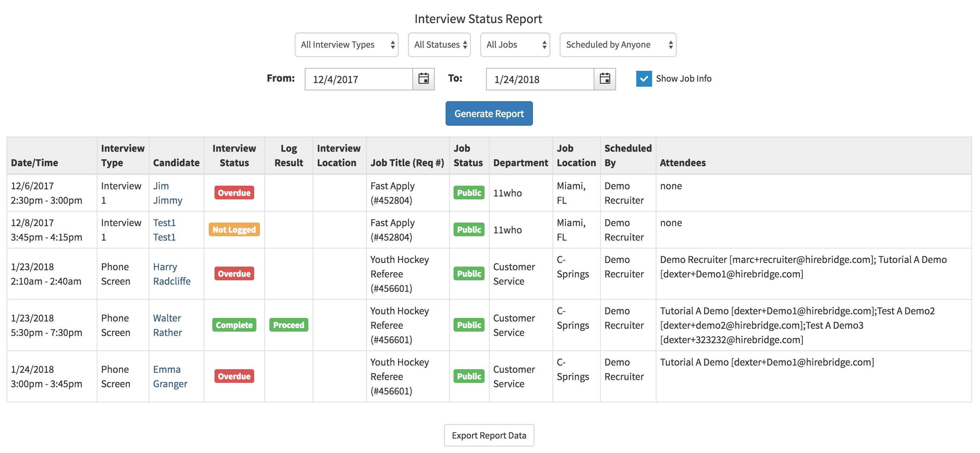Click the Generate Report button
Screen dimensions: 980x453
click(x=489, y=113)
